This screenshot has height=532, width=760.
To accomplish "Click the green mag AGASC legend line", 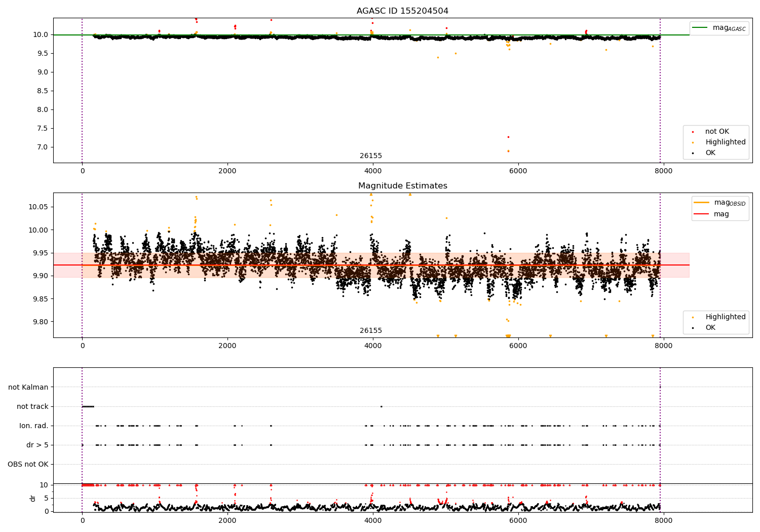I will [700, 28].
